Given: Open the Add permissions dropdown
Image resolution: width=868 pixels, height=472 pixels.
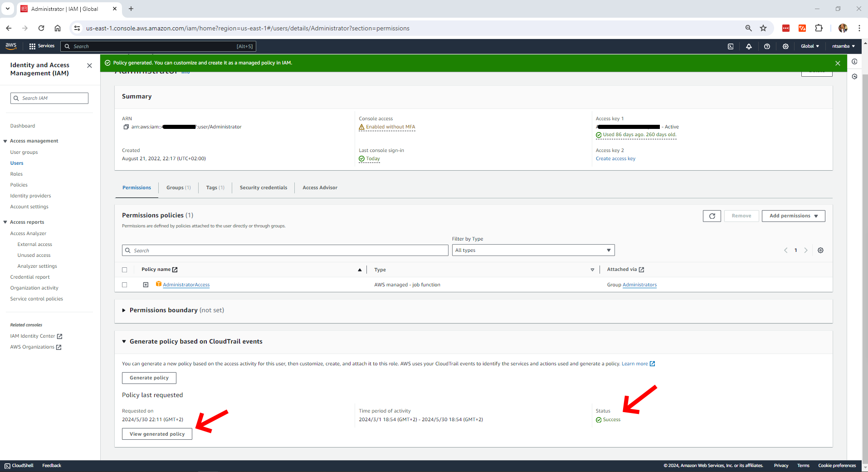Looking at the screenshot, I should click(793, 216).
